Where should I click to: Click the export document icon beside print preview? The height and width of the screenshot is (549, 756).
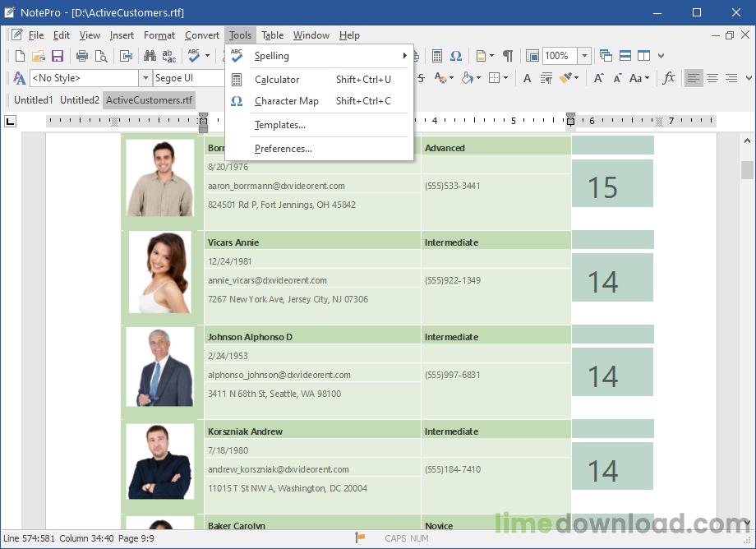point(127,56)
